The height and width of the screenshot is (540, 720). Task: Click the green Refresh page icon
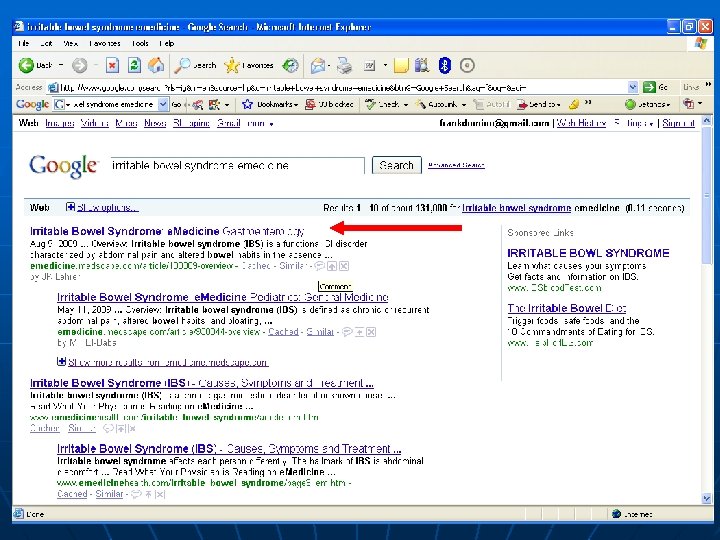134,66
